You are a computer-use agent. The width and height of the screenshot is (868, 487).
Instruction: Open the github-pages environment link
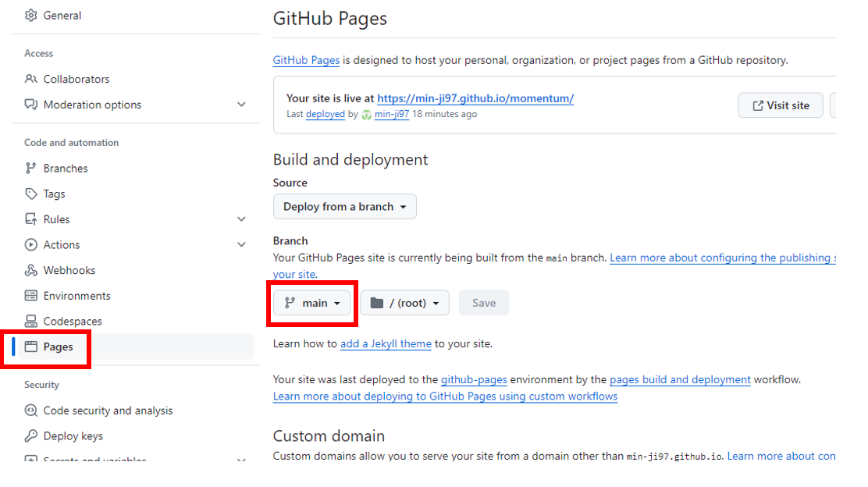[x=474, y=379]
